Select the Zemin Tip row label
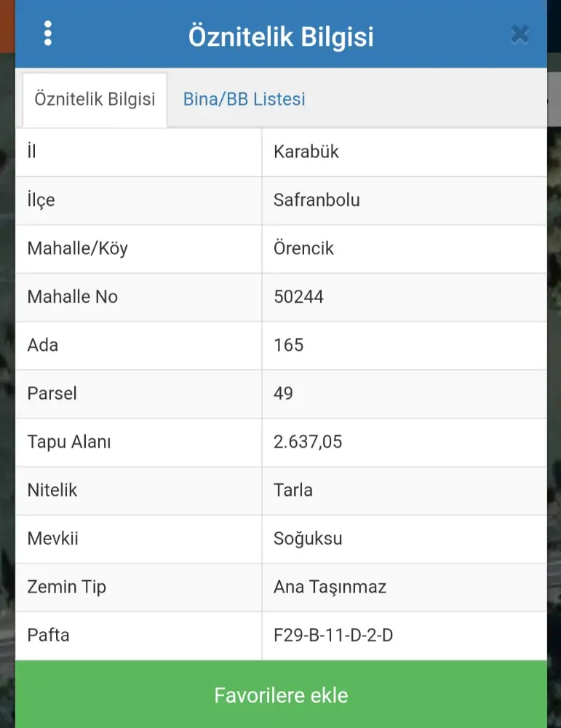The height and width of the screenshot is (728, 561). click(66, 587)
